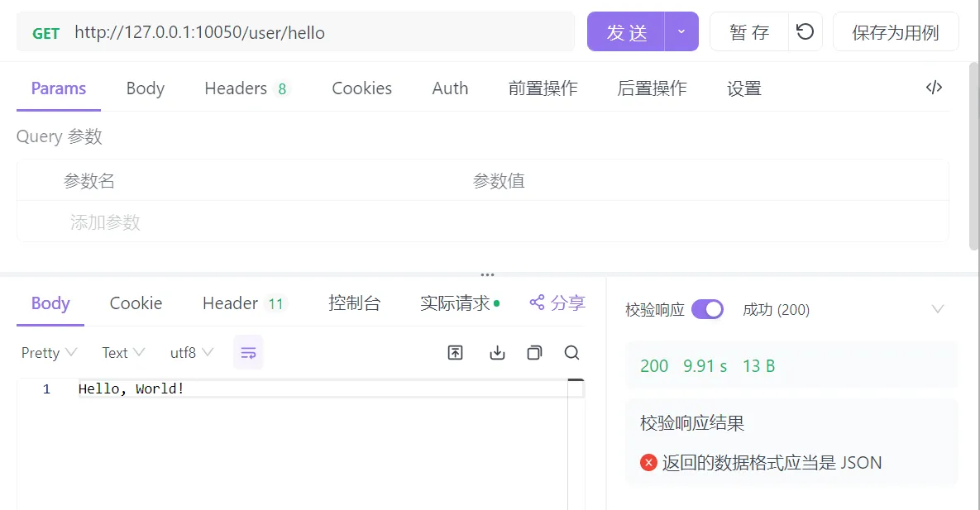Click the 13 B response size value
This screenshot has width=980, height=510.
(758, 365)
